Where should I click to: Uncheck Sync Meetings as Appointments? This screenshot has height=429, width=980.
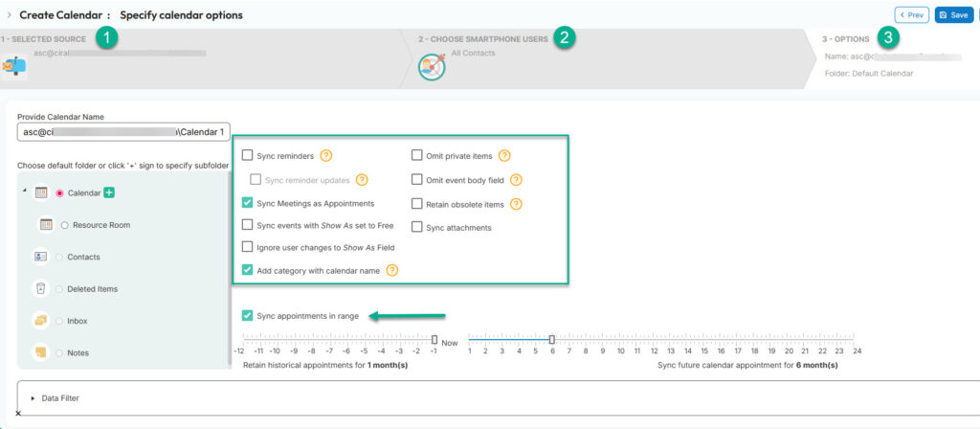[x=248, y=203]
